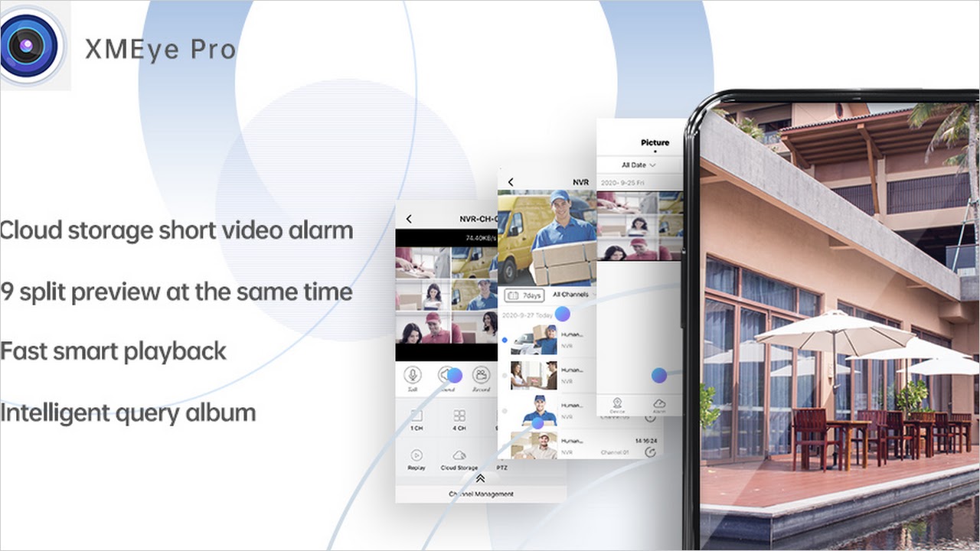Switch to 1 CH single view

pyautogui.click(x=416, y=416)
